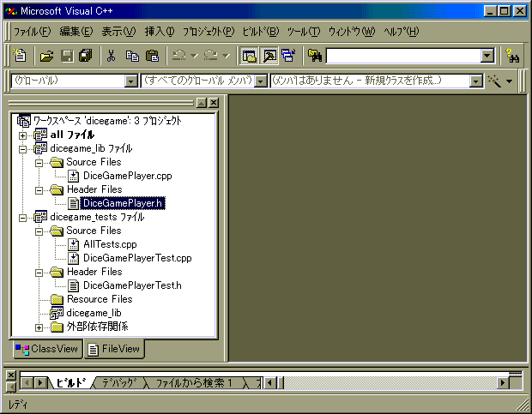This screenshot has width=532, height=414.
Task: Click the Copy toolbar icon
Action: click(x=132, y=56)
